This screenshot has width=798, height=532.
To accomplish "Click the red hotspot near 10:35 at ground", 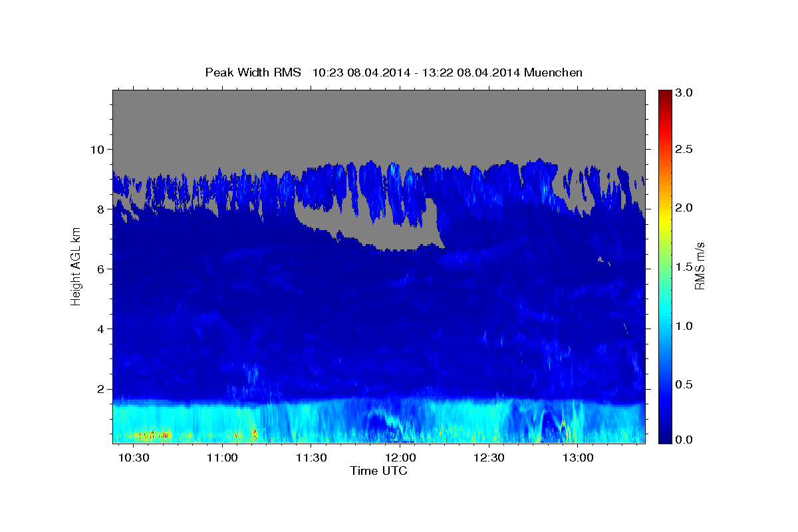I will (x=152, y=434).
